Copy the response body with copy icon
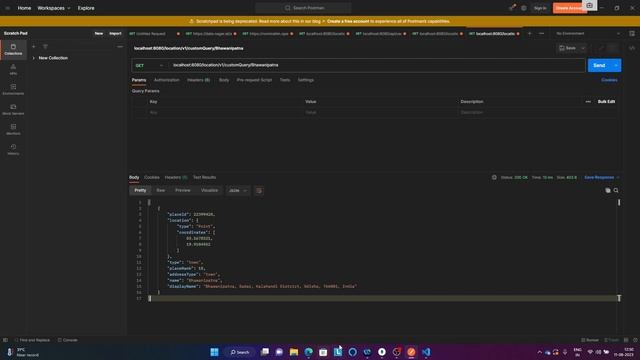This screenshot has width=640, height=360. [608, 190]
